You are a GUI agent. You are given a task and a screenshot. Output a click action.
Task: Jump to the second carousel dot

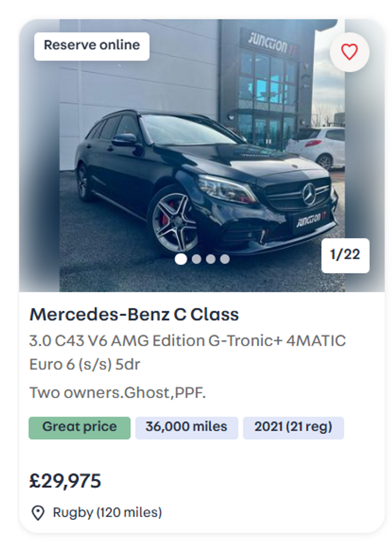196,259
